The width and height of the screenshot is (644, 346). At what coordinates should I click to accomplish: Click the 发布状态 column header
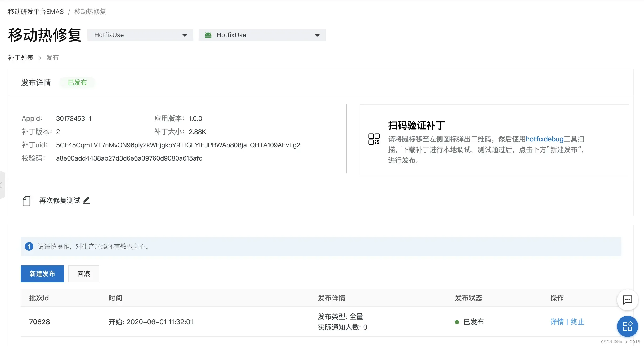469,298
